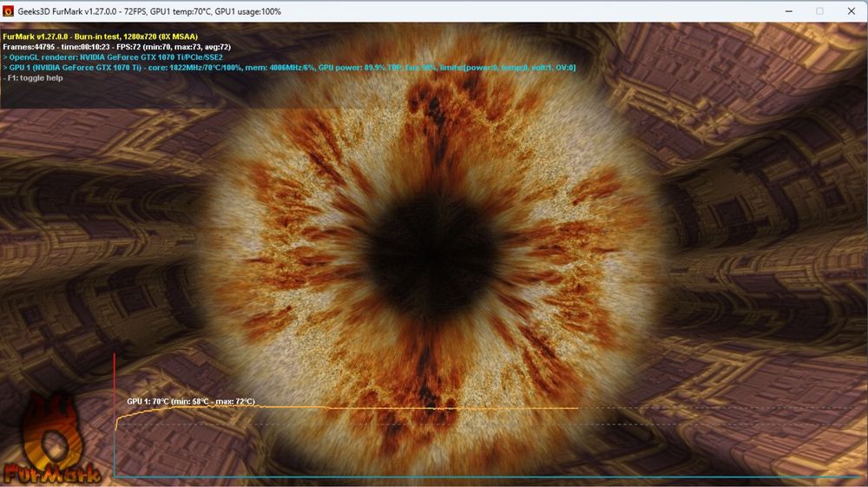Click the disabled maximize button

tap(820, 11)
